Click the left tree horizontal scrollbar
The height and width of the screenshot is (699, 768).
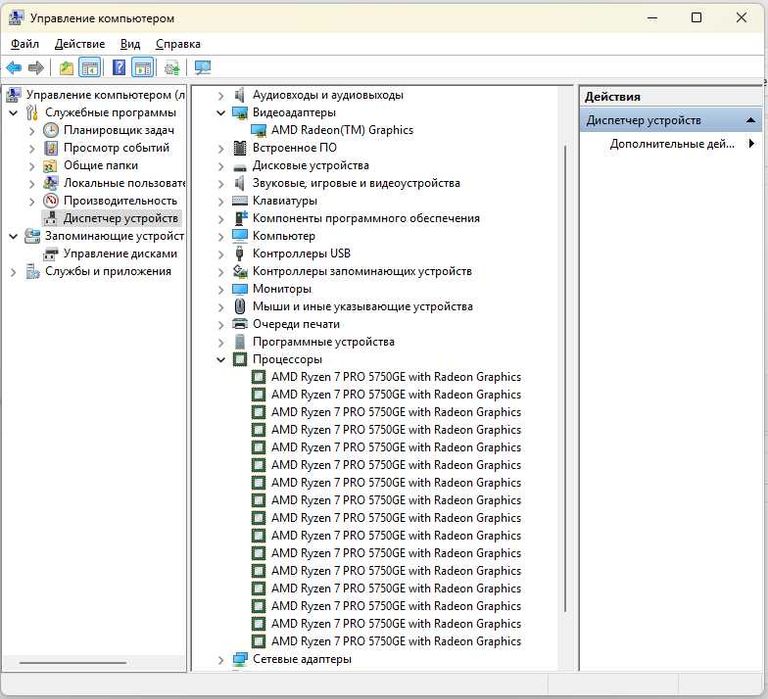pyautogui.click(x=72, y=663)
